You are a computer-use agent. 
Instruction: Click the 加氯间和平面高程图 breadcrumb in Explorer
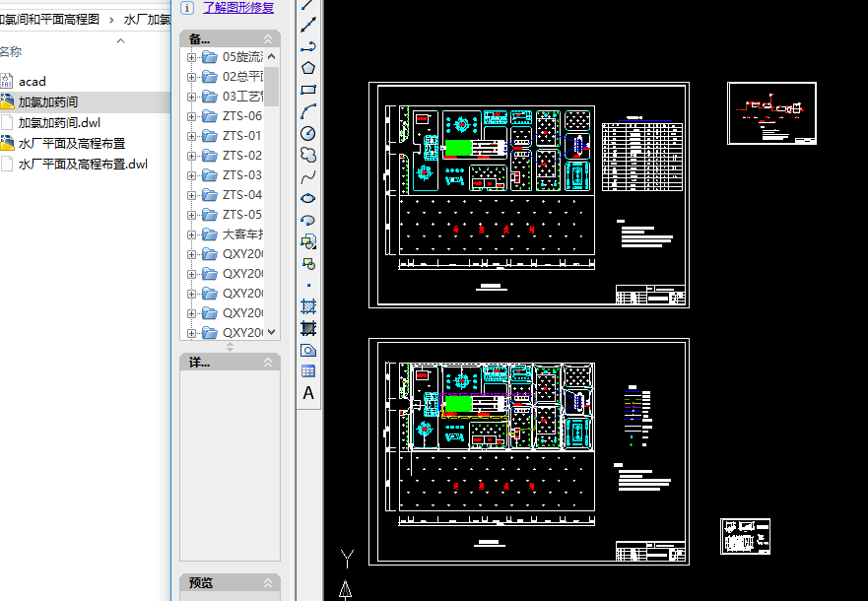[x=49, y=20]
